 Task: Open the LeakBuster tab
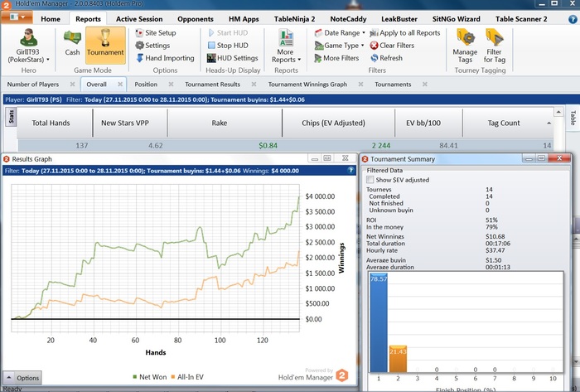pos(399,19)
